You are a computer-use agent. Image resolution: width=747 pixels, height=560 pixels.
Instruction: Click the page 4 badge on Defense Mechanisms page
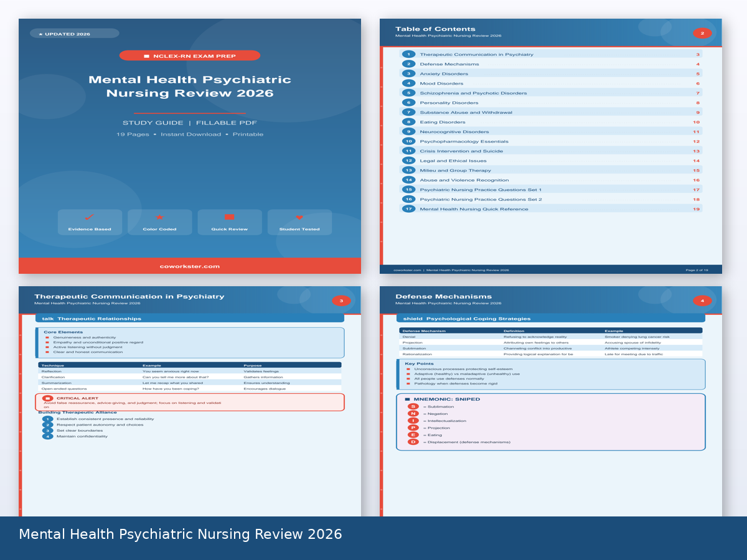click(703, 300)
